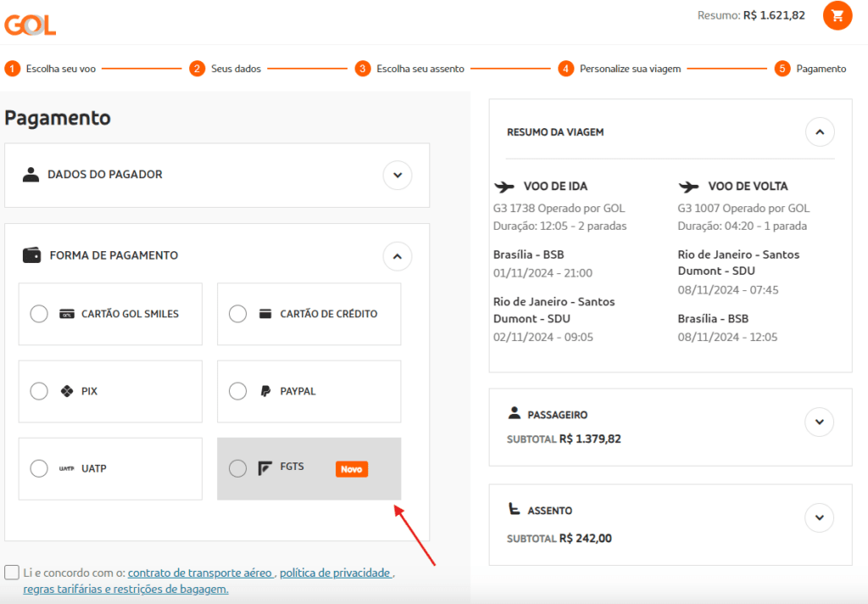868x604 pixels.
Task: Expand the Dados do Pagador section
Action: pos(398,175)
